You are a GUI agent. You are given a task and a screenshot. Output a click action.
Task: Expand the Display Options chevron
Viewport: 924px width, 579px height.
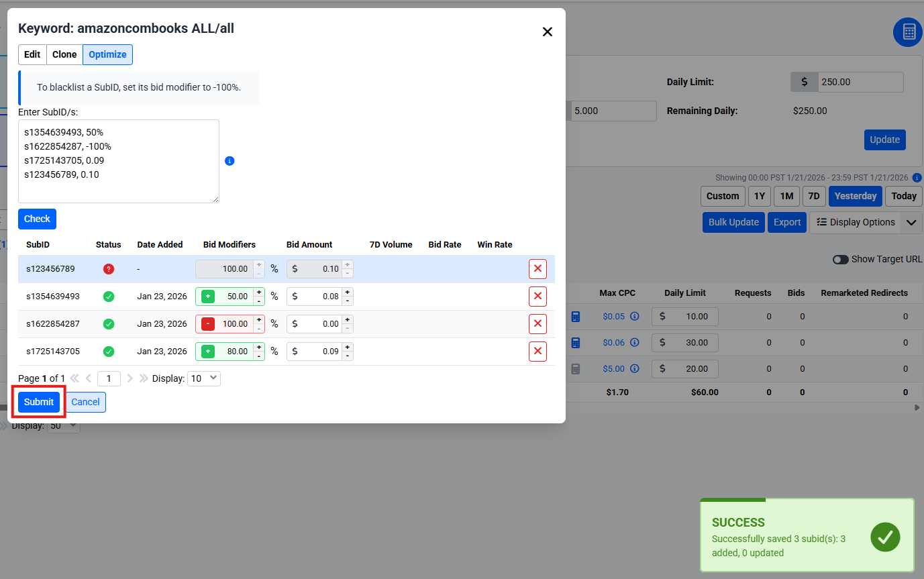click(911, 223)
